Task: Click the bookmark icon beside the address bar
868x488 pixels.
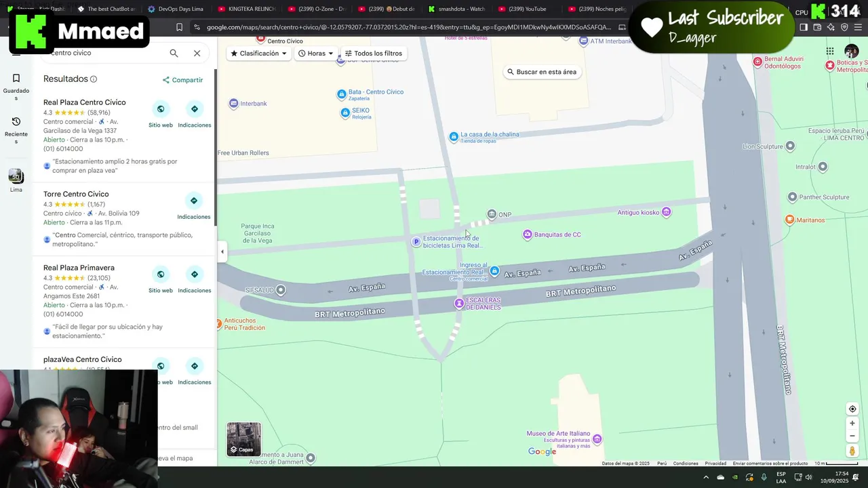Action: (179, 27)
